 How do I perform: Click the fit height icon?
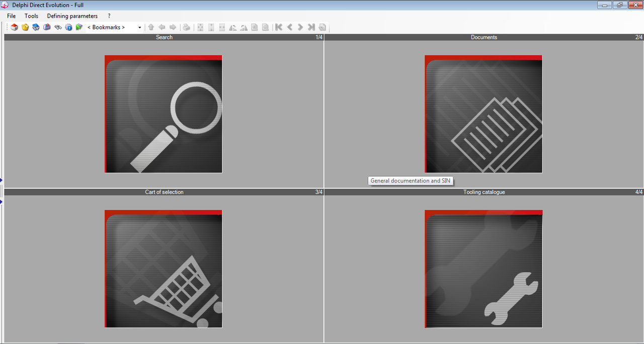[211, 27]
